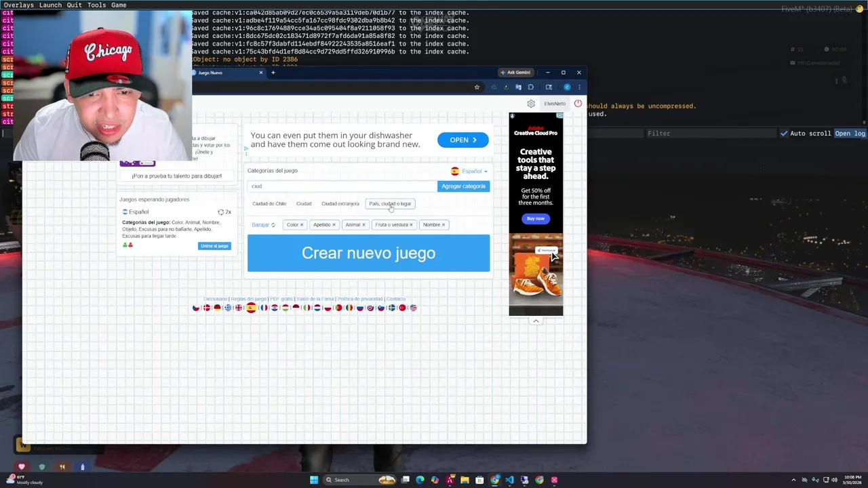Open Chrome three-dot menu

pyautogui.click(x=578, y=87)
